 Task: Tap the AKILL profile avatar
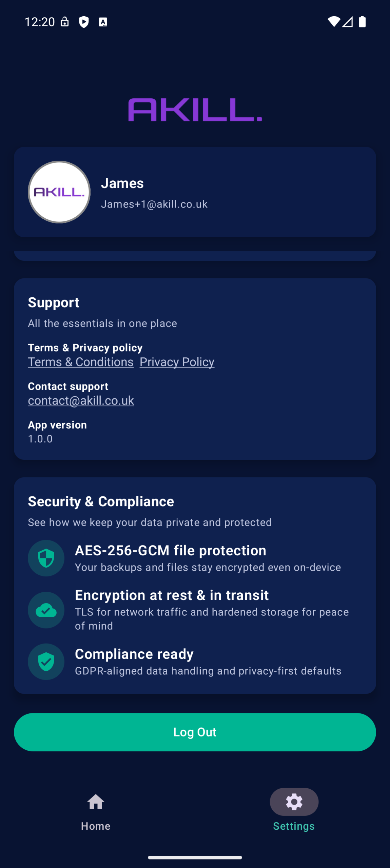point(59,192)
